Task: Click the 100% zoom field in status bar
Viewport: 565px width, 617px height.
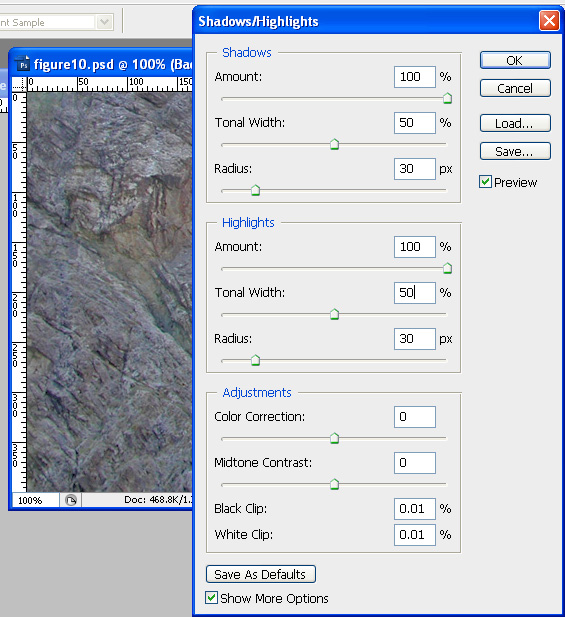Action: pos(35,501)
